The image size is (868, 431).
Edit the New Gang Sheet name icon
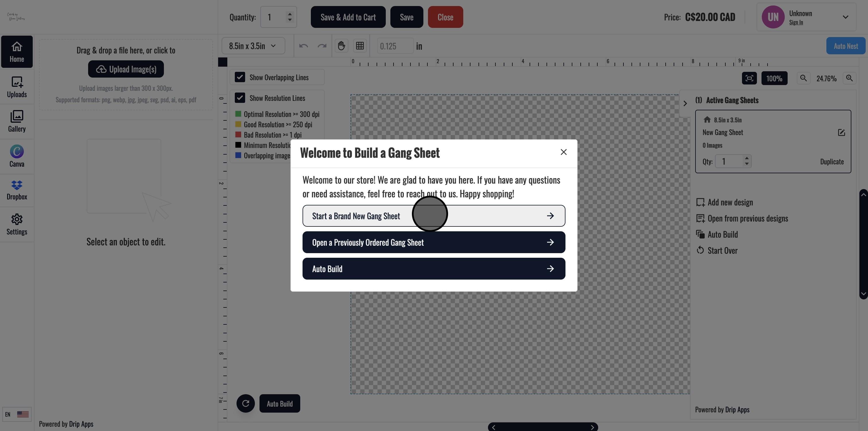841,132
